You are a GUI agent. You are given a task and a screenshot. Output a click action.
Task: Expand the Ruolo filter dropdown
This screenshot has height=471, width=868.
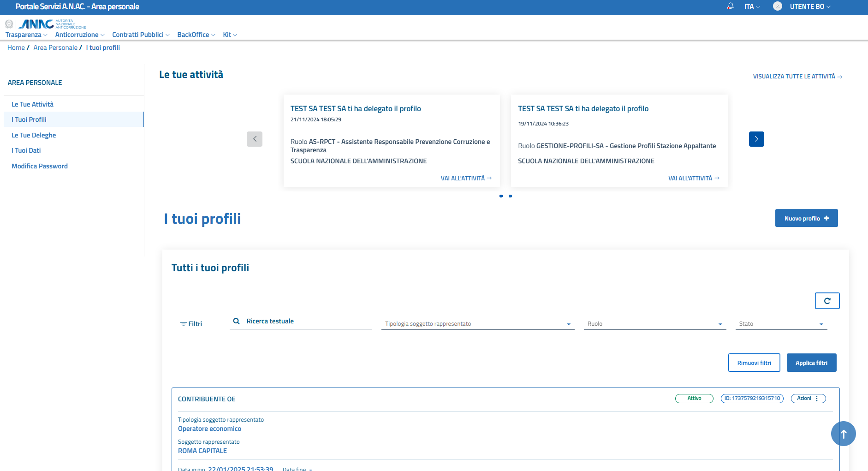pyautogui.click(x=654, y=324)
